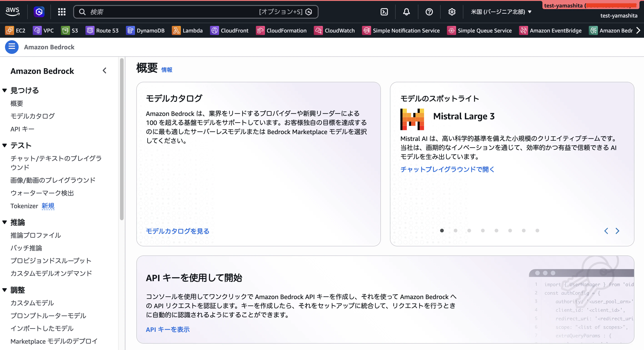Open チャット/テキストのプレイグラウンド
The width and height of the screenshot is (644, 350).
coord(56,163)
